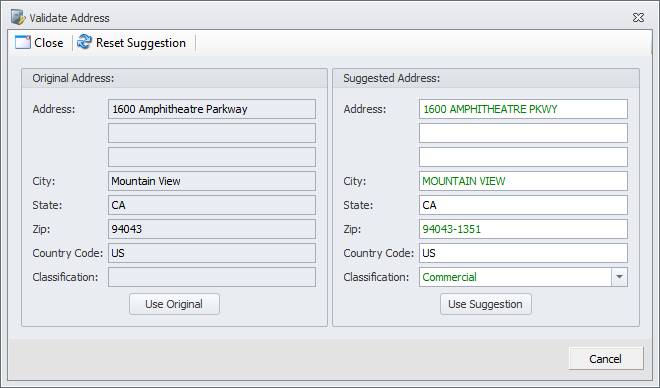Screen dimensions: 660x388
Task: Click the suggested State CA field
Action: pyautogui.click(x=523, y=205)
